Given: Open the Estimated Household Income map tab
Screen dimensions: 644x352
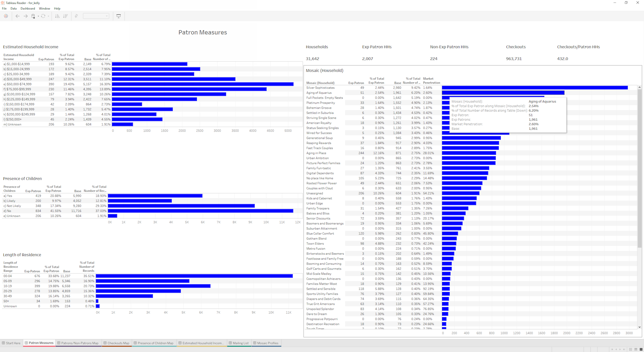Looking at the screenshot, I should coord(201,343).
